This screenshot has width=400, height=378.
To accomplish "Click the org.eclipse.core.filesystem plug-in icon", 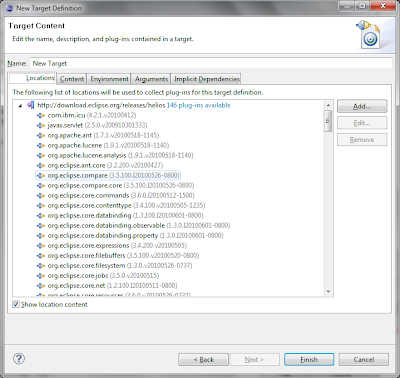I will click(x=41, y=266).
